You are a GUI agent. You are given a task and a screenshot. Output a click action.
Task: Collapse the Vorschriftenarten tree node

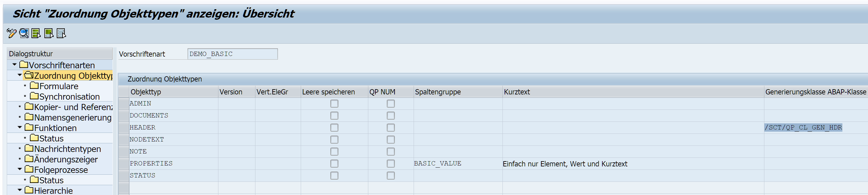pos(14,65)
